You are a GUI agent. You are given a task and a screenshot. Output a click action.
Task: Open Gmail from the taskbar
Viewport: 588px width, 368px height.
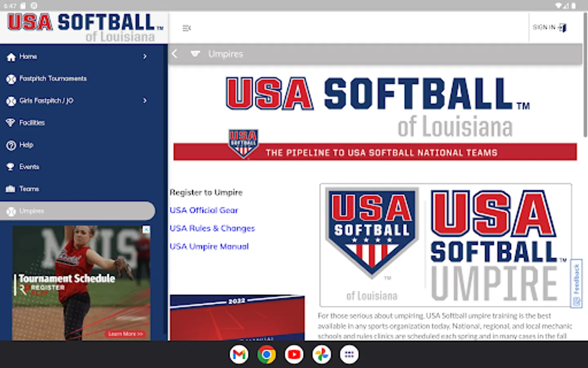point(239,355)
